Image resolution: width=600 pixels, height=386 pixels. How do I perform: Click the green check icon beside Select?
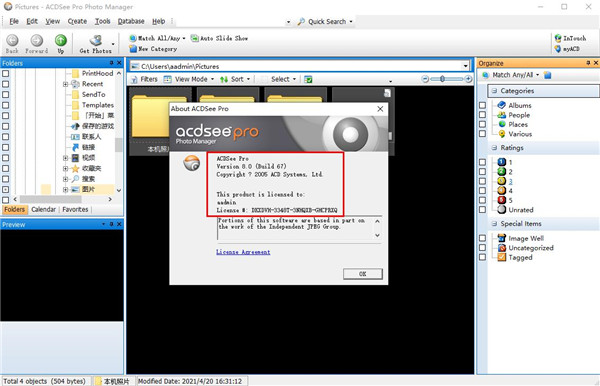point(308,79)
